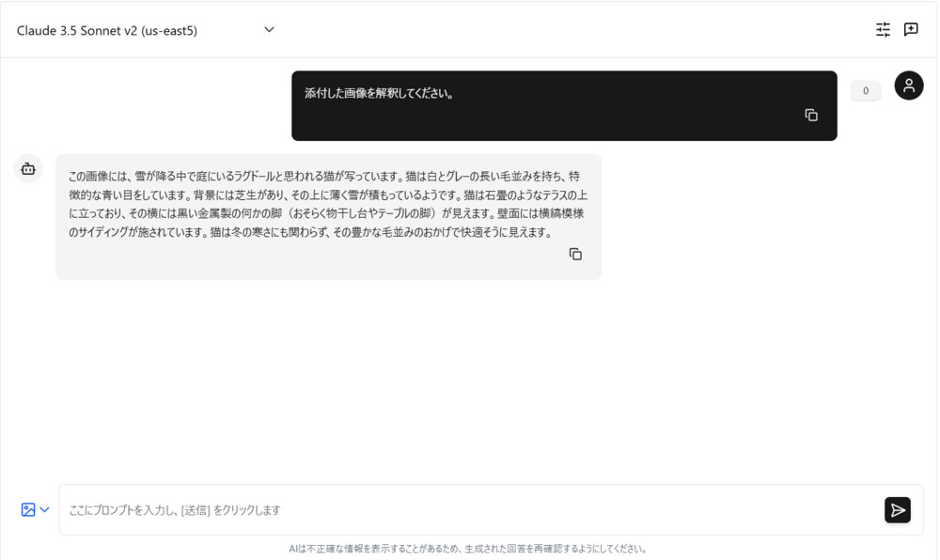Open the model parameter settings sliders icon
Image resolution: width=940 pixels, height=560 pixels.
883,29
